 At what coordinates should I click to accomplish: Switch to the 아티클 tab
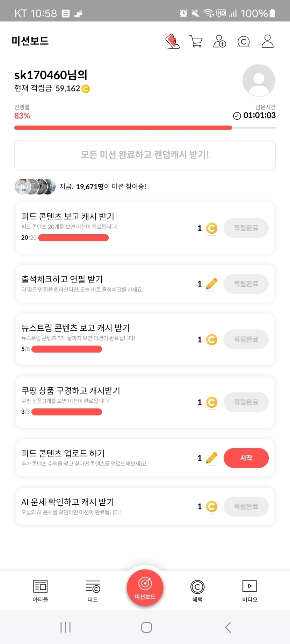(x=40, y=591)
